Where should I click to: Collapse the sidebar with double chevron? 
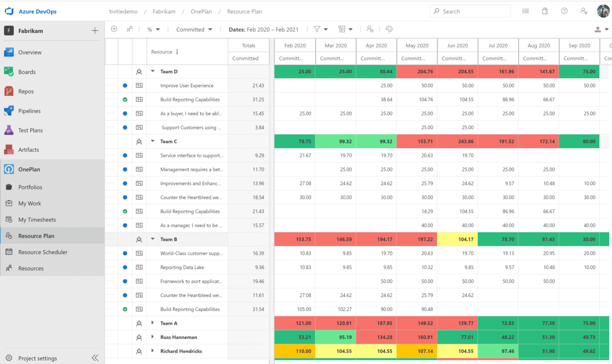95,358
